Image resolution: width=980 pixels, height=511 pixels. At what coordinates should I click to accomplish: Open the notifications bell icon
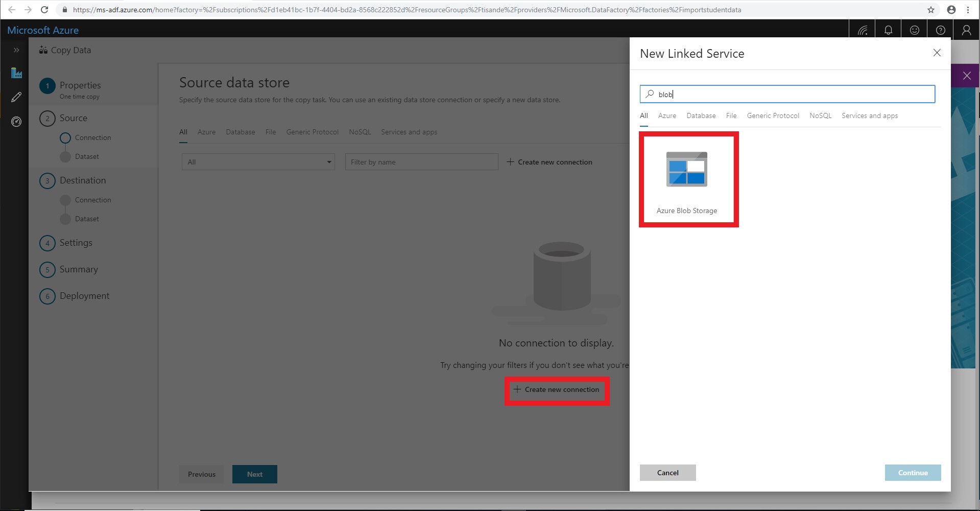coord(888,30)
